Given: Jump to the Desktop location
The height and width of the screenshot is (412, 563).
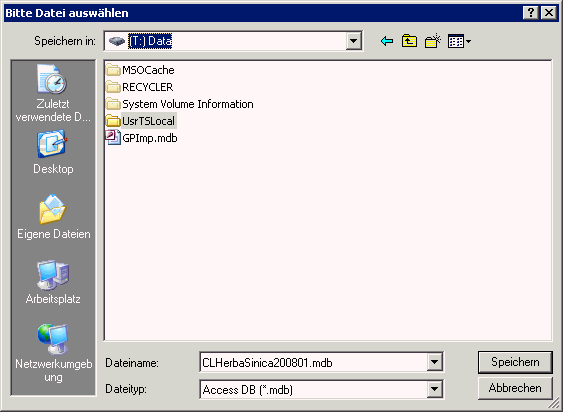Looking at the screenshot, I should click(53, 153).
